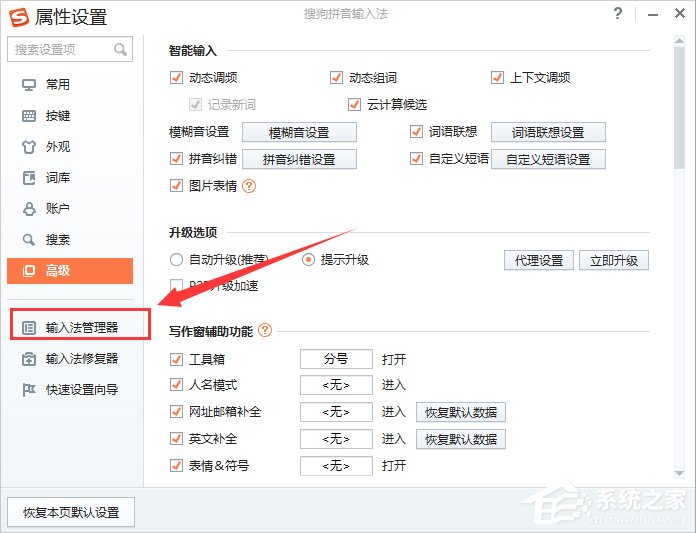
Task: Click the scrollbar down arrow
Action: [679, 474]
